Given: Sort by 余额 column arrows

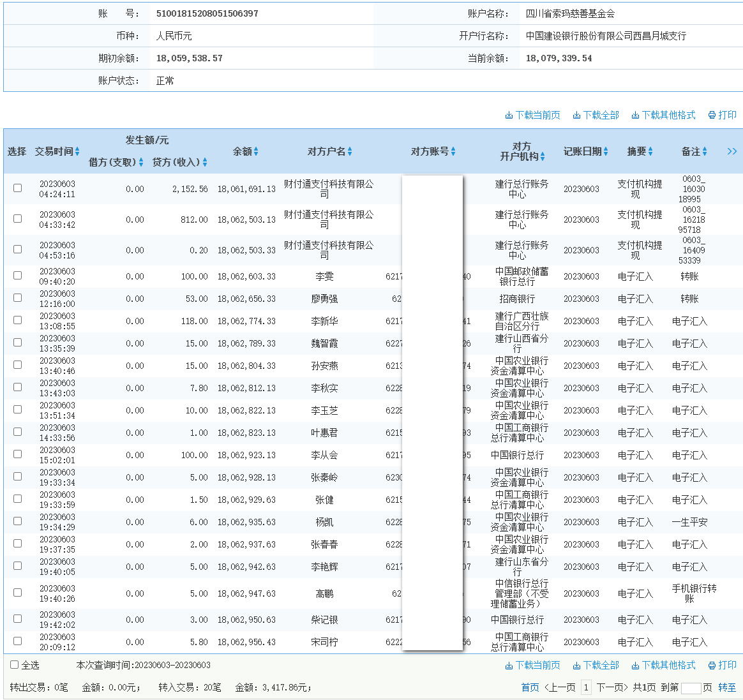Looking at the screenshot, I should coord(256,152).
